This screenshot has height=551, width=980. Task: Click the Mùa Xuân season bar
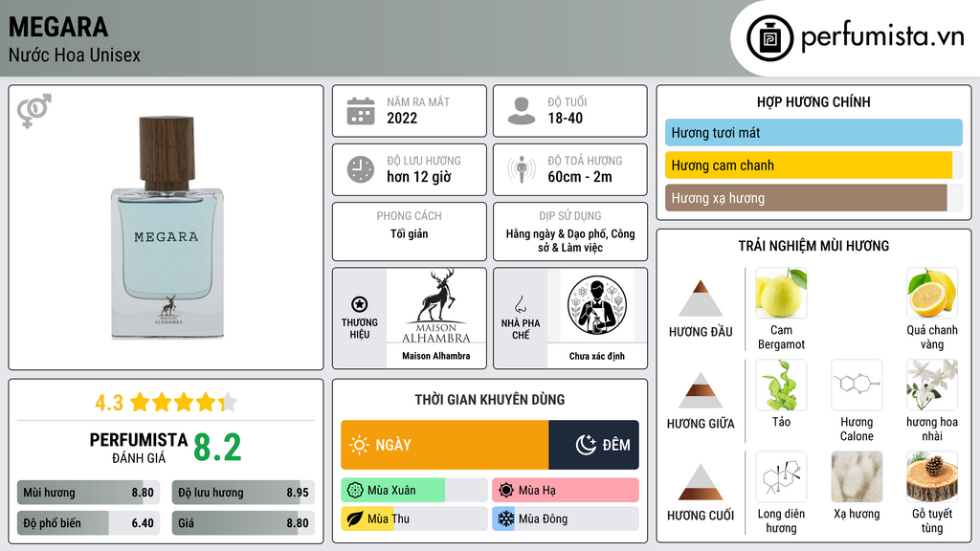point(413,491)
